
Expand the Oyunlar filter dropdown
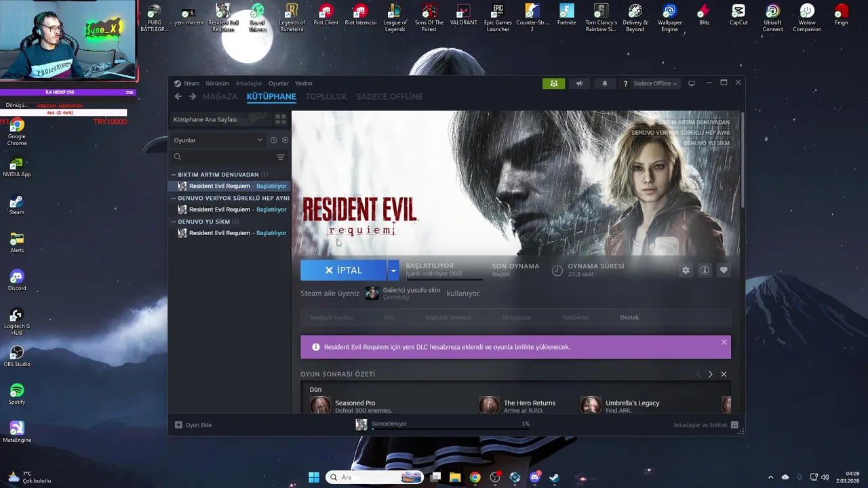pos(218,140)
